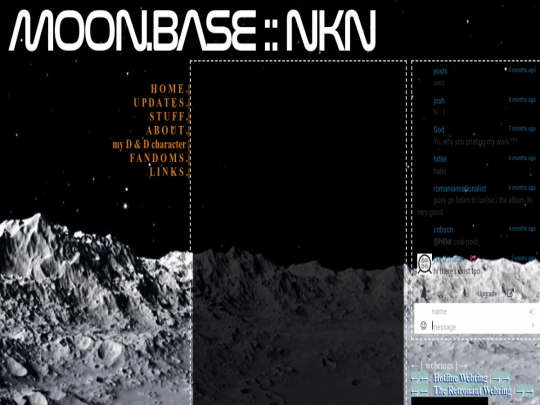Click the Upgrade link in chatbox
Viewport: 540px width, 405px height.
[x=487, y=294]
